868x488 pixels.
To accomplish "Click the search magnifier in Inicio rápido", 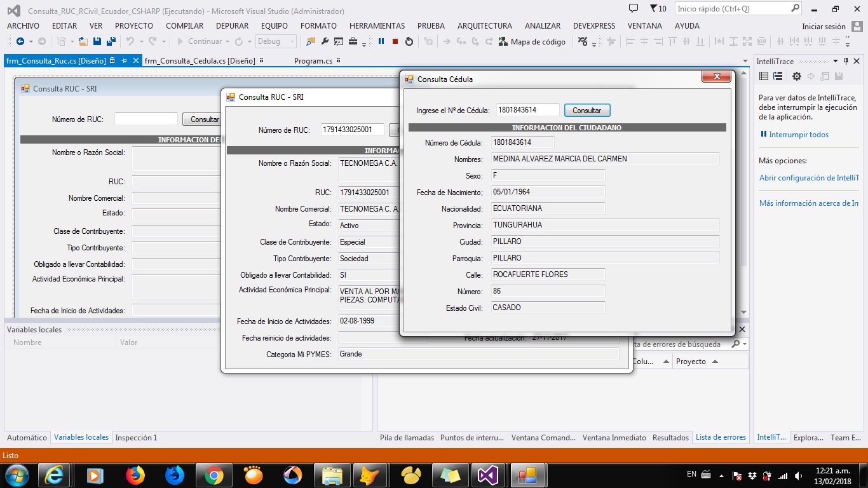I will pyautogui.click(x=795, y=8).
